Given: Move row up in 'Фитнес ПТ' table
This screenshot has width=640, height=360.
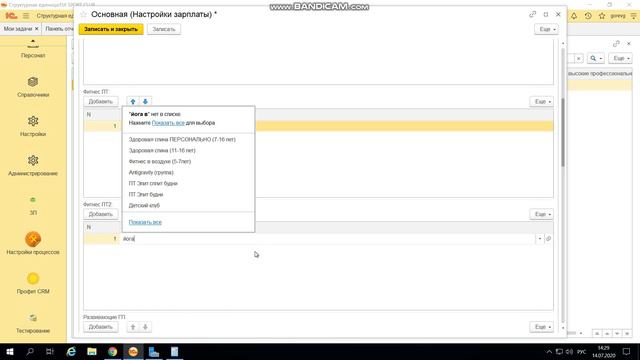Looking at the screenshot, I should (x=133, y=101).
